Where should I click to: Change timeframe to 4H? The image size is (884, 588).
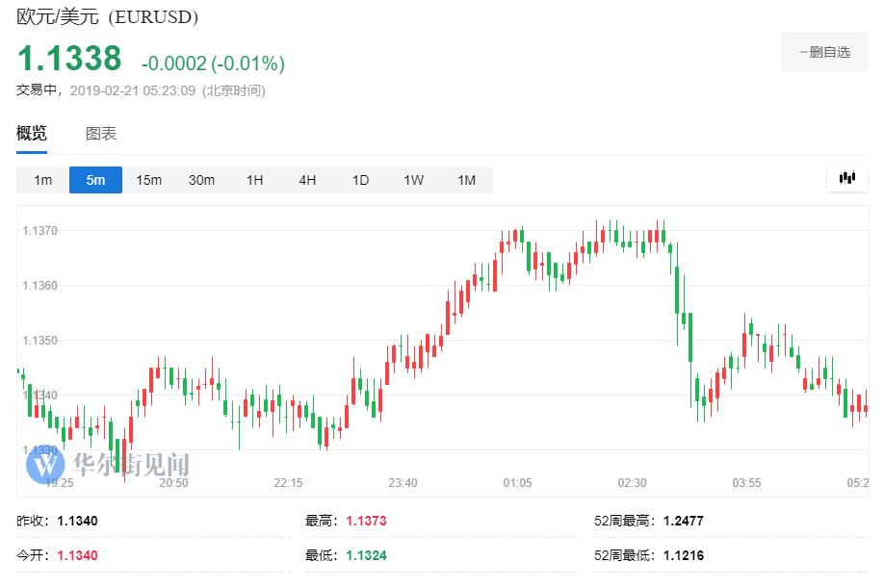307,180
